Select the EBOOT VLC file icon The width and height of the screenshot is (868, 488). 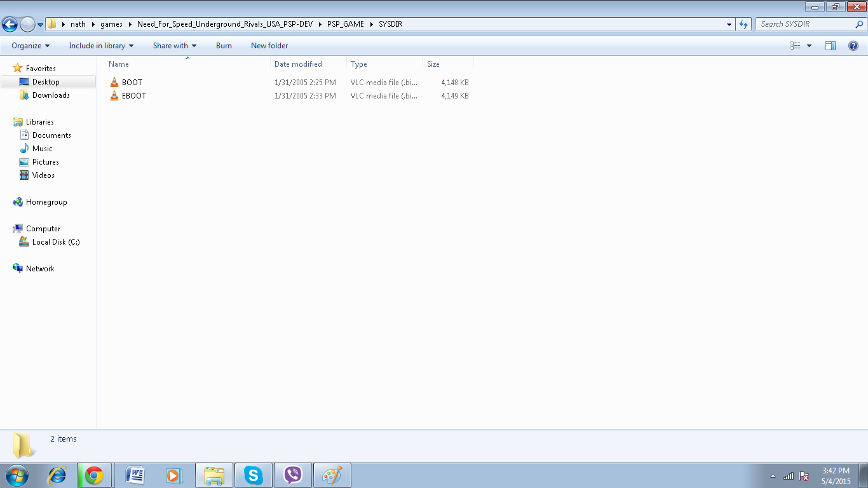pos(114,95)
